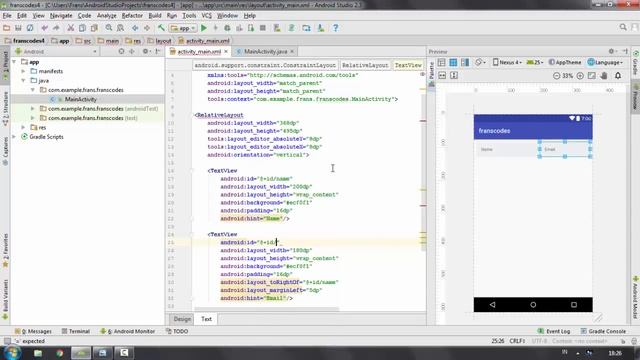Open File Explorer from taskbar
640x360 pixels.
tap(38, 353)
